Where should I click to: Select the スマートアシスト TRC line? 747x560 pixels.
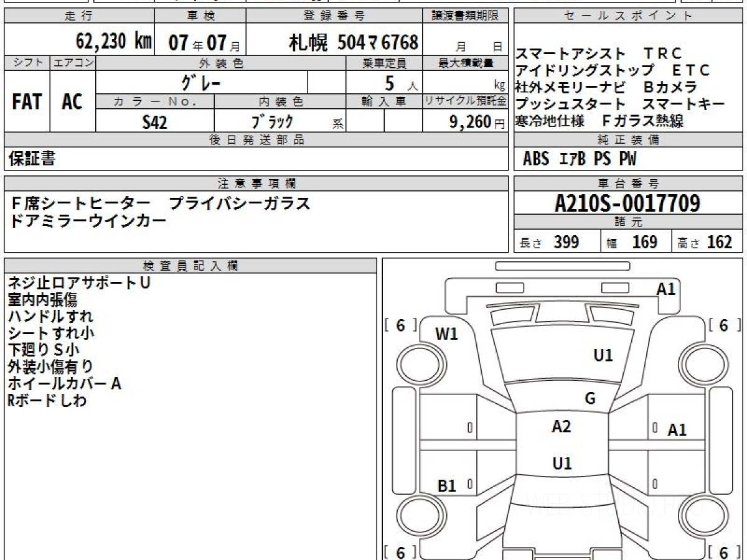point(599,54)
